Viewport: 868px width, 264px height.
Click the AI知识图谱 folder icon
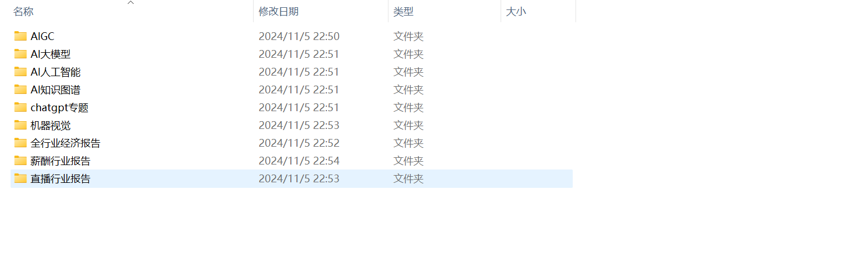[x=21, y=89]
